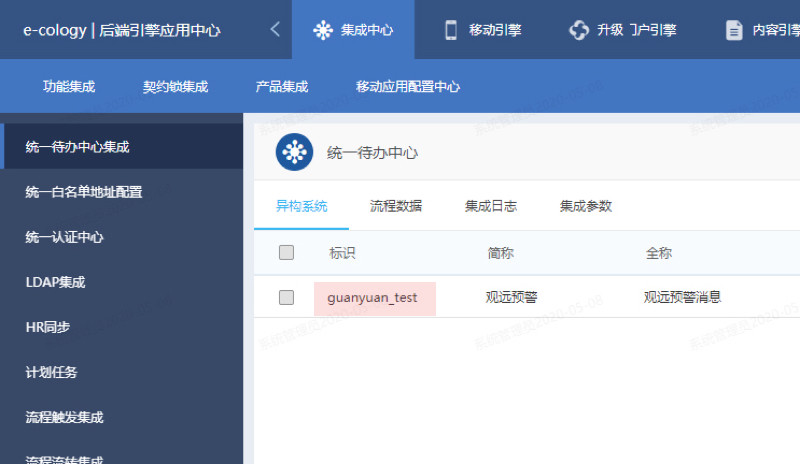Open 产品集成 in the sub navigation
This screenshot has width=800, height=464.
282,86
